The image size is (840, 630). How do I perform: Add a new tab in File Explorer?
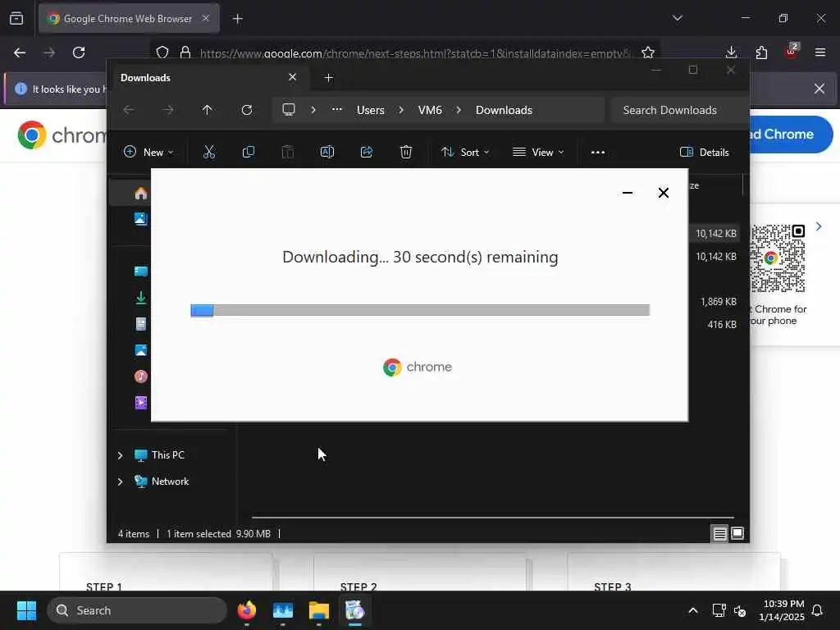328,78
